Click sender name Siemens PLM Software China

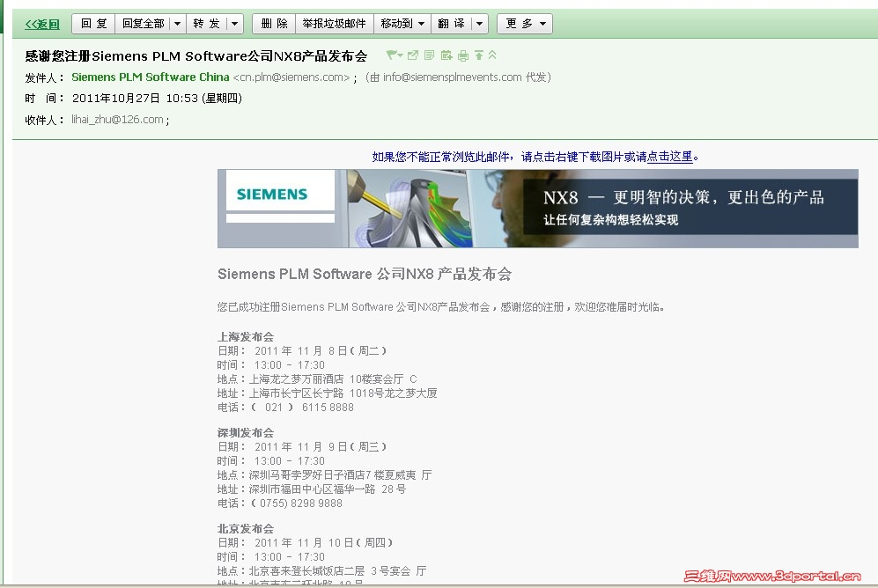coord(150,77)
